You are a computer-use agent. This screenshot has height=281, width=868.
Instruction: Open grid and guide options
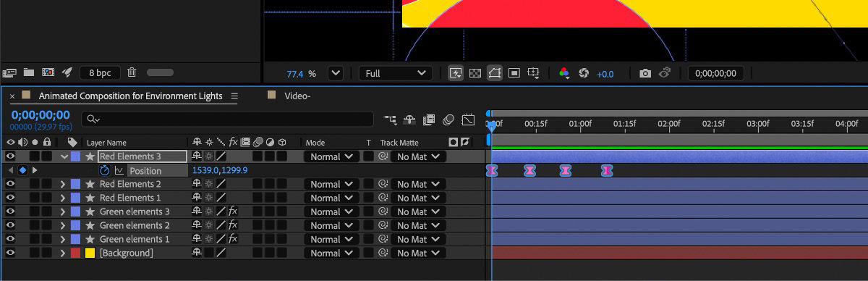pos(534,73)
